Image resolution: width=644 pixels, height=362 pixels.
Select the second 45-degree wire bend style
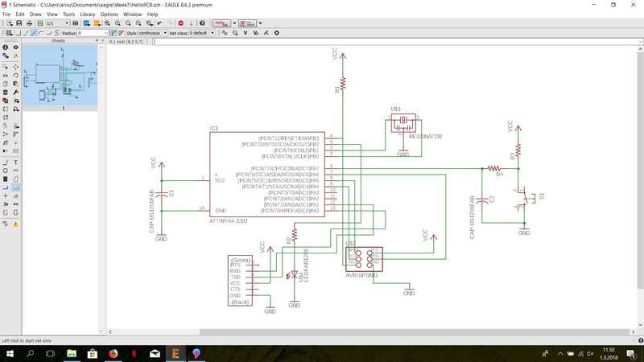coord(27,33)
